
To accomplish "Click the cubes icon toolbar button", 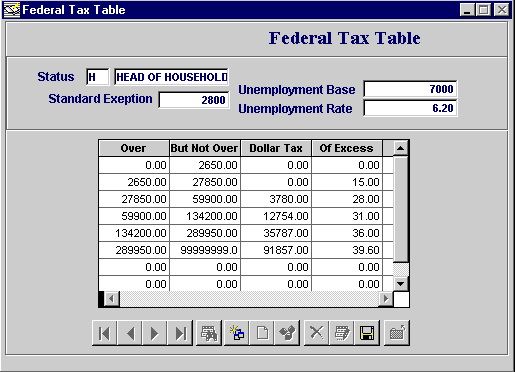I will pyautogui.click(x=287, y=333).
